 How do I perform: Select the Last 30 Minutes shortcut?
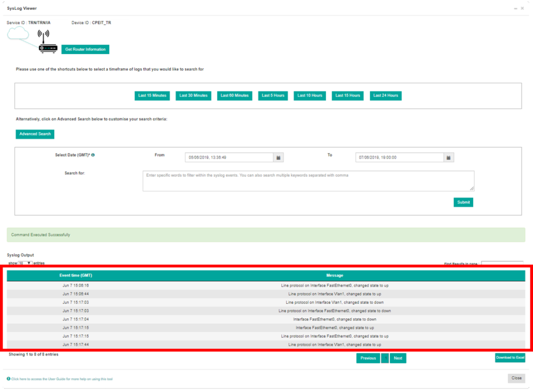pos(193,96)
